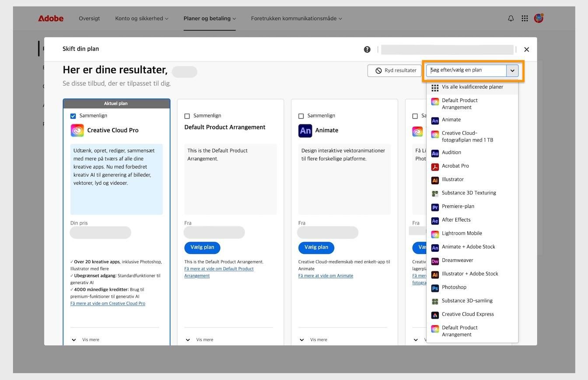The width and height of the screenshot is (588, 380).
Task: Select the Animate single-app option in the dropdown list
Action: point(472,120)
